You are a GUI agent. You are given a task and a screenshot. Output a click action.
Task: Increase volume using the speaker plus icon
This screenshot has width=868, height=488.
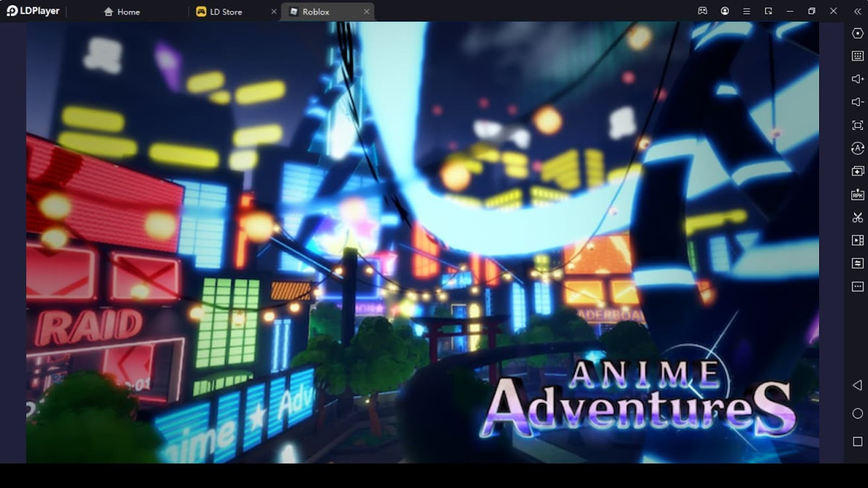(857, 79)
